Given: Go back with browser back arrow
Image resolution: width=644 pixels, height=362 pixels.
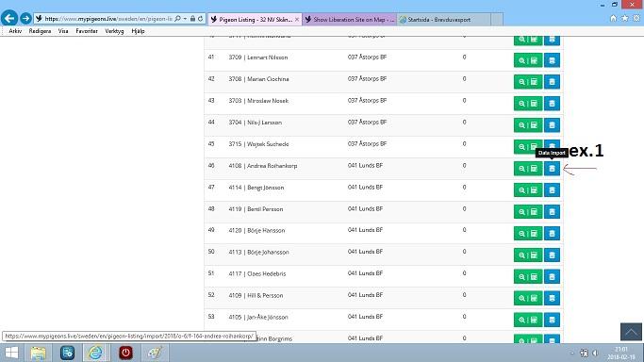Looking at the screenshot, I should point(9,19).
